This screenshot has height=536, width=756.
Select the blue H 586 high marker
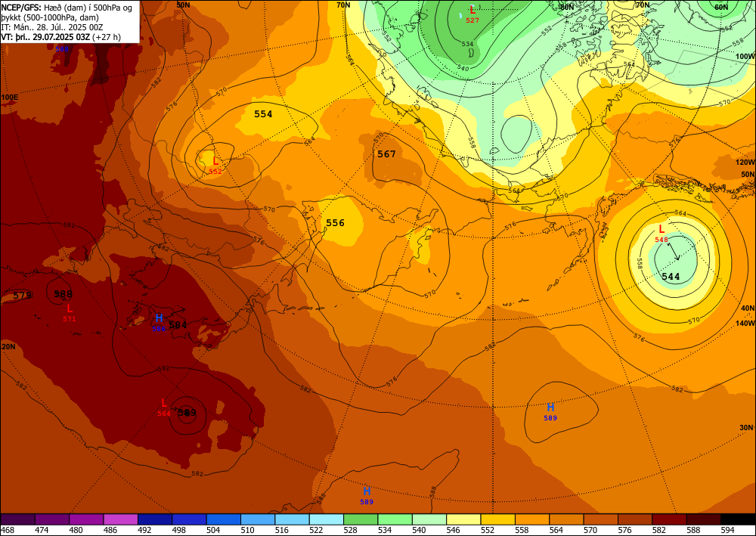click(159, 323)
